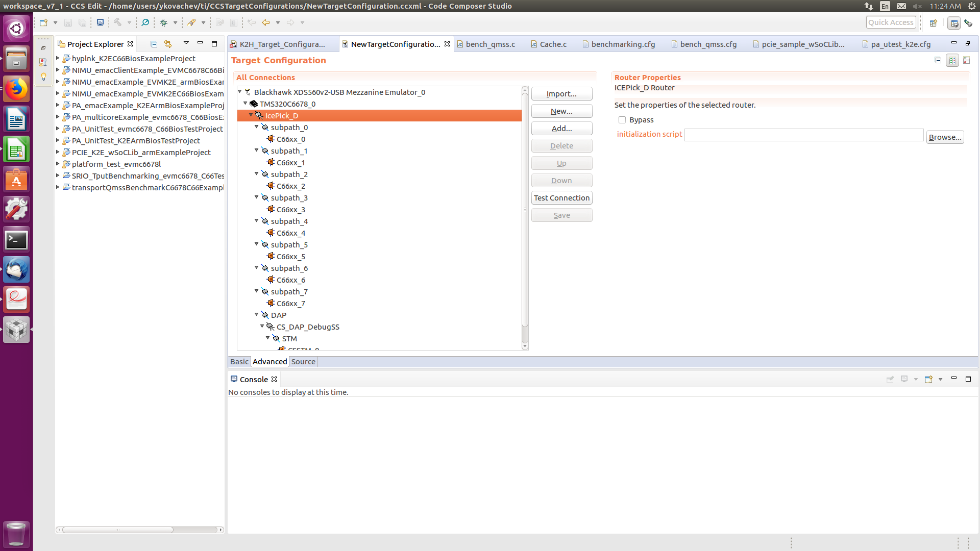Click the New wizard toolbar icon

pyautogui.click(x=43, y=22)
